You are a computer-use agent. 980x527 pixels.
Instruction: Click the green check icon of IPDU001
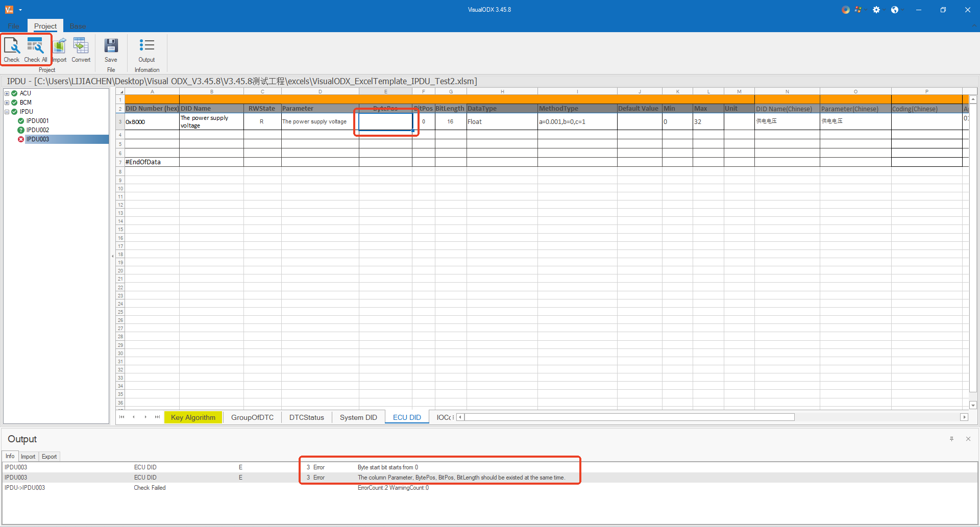click(21, 121)
